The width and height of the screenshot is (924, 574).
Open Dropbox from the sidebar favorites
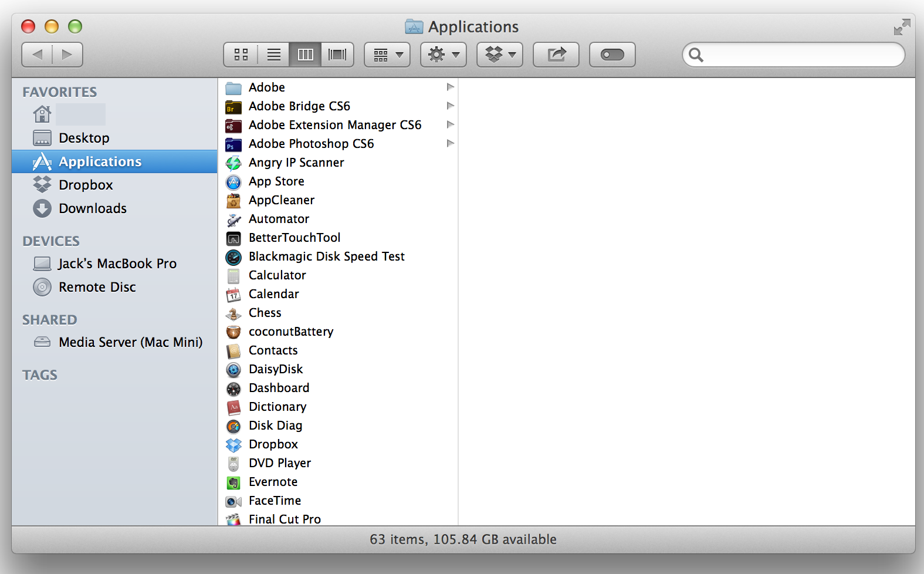click(x=114, y=185)
